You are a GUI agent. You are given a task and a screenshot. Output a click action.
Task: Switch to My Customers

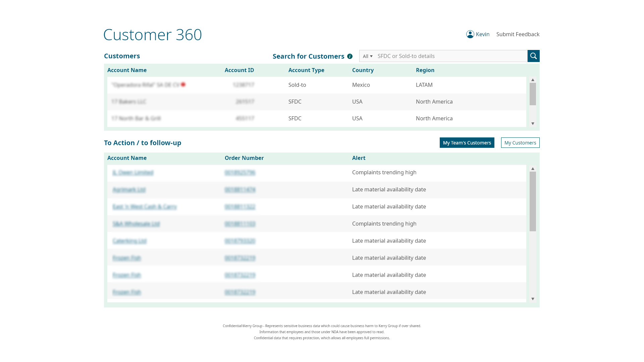(x=520, y=143)
